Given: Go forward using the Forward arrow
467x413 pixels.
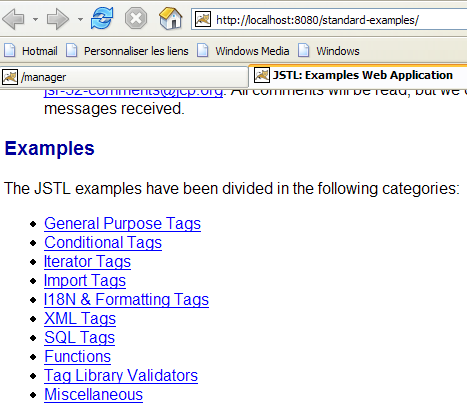Looking at the screenshot, I should (57, 19).
